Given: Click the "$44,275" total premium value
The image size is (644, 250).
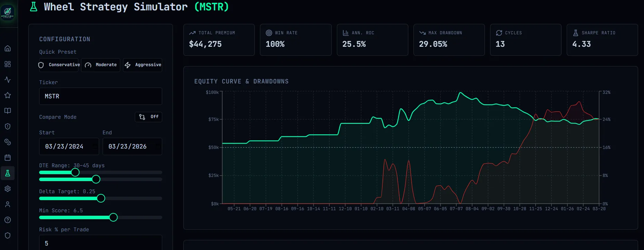Looking at the screenshot, I should [205, 44].
